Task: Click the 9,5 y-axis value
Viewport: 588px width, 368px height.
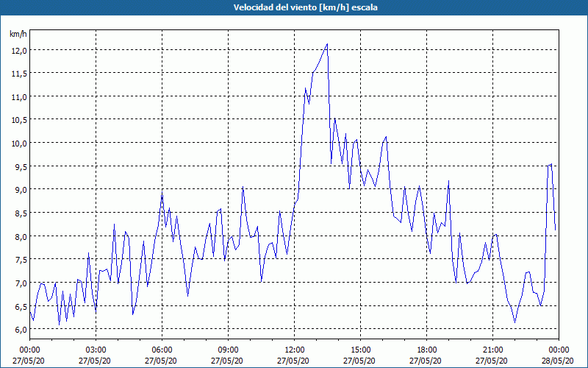Action: (21, 167)
